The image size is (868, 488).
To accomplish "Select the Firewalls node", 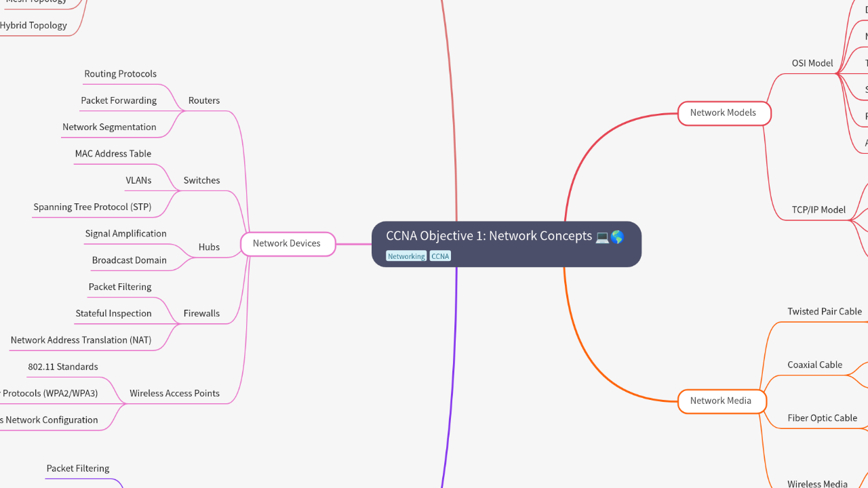I will pos(201,313).
